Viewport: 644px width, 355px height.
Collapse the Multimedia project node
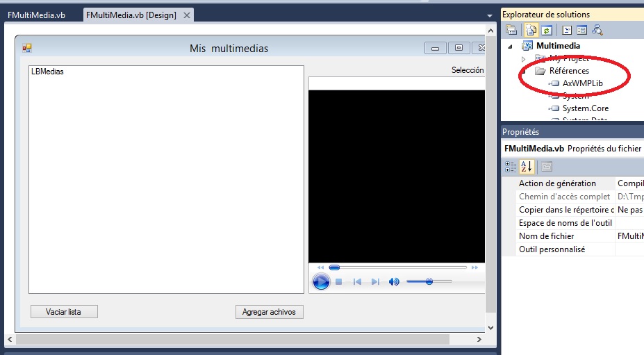click(x=510, y=47)
